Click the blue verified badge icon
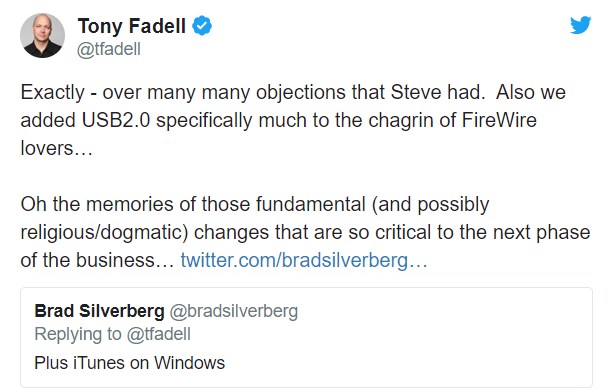Image resolution: width=610 pixels, height=388 pixels. pos(202,26)
